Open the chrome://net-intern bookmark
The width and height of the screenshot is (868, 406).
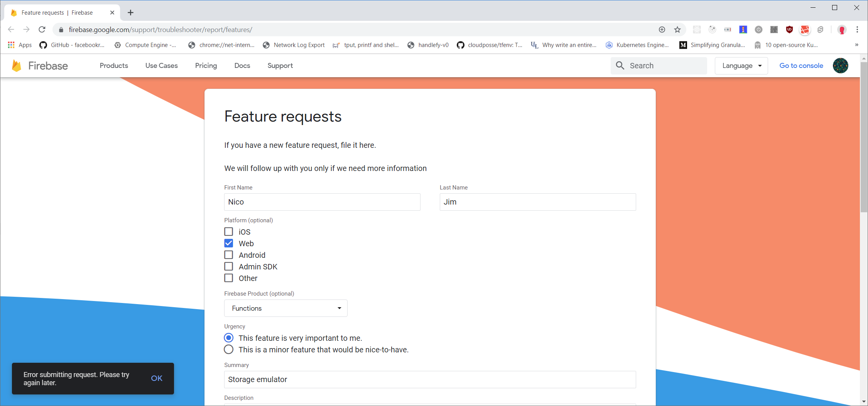pyautogui.click(x=221, y=45)
